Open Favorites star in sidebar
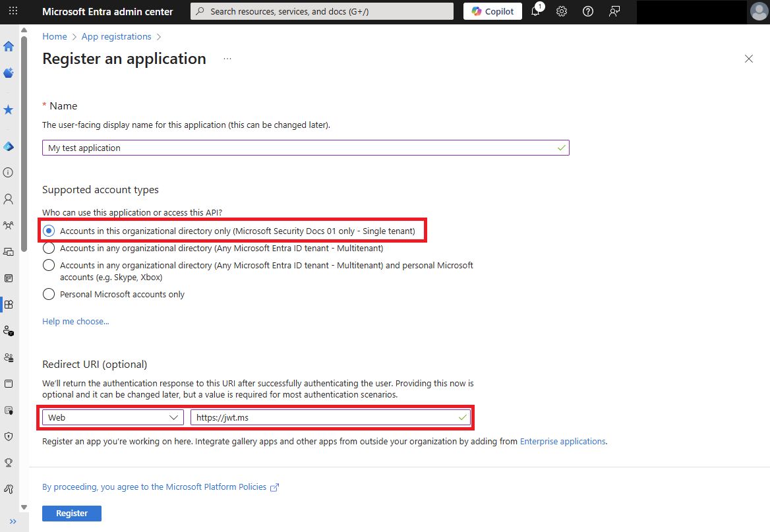Viewport: 770px width, 532px height. coord(9,109)
